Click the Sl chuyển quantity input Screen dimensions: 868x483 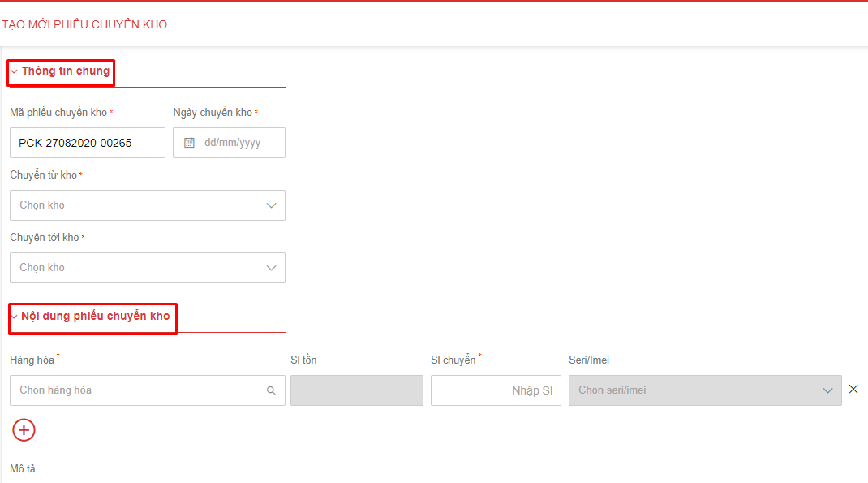(495, 390)
